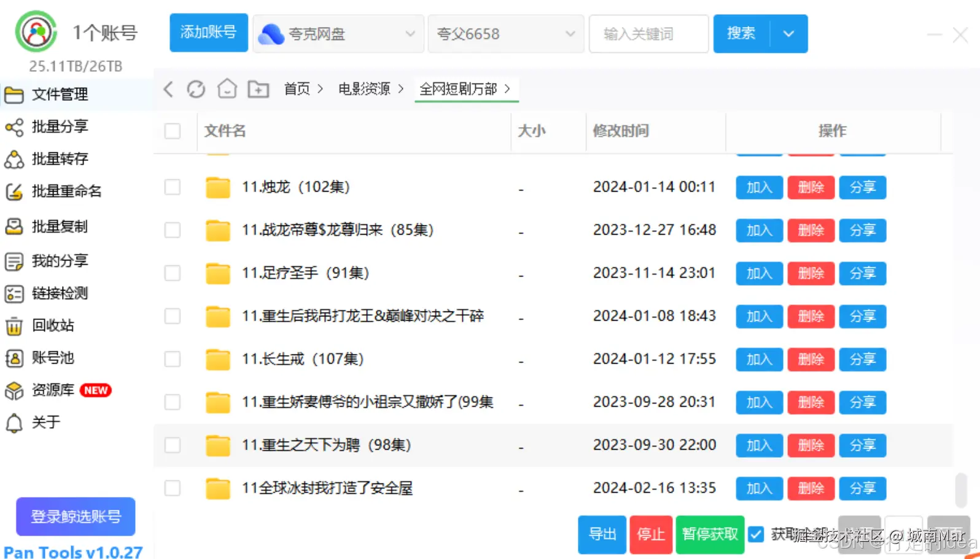Click folder icon of 11.重生之天下为聘

218,445
